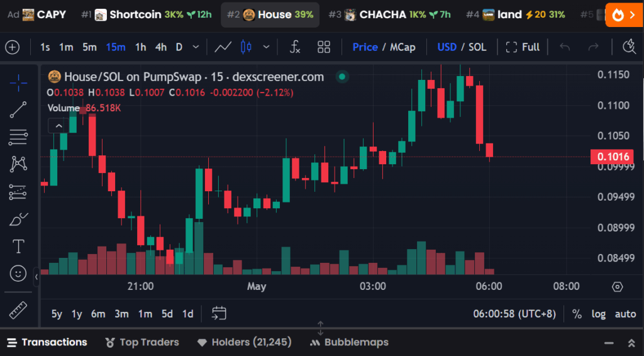Image resolution: width=644 pixels, height=356 pixels.
Task: Open trending #1 Shortcoin
Action: [146, 15]
